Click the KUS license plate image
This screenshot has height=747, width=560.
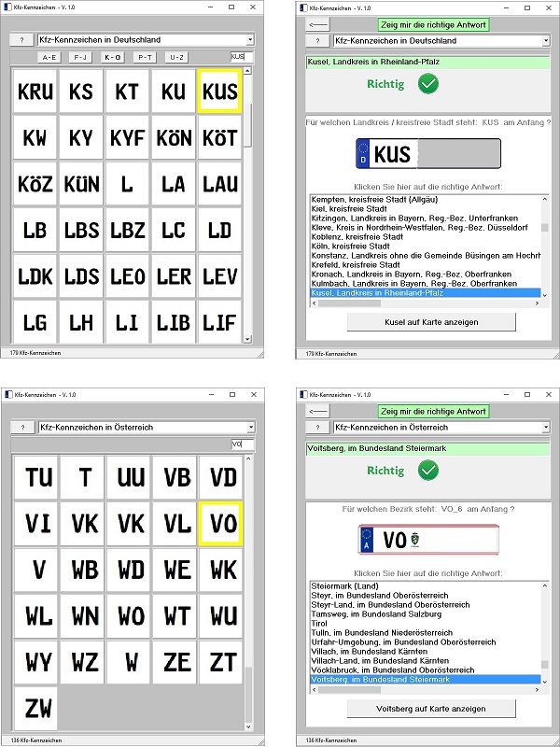[427, 154]
